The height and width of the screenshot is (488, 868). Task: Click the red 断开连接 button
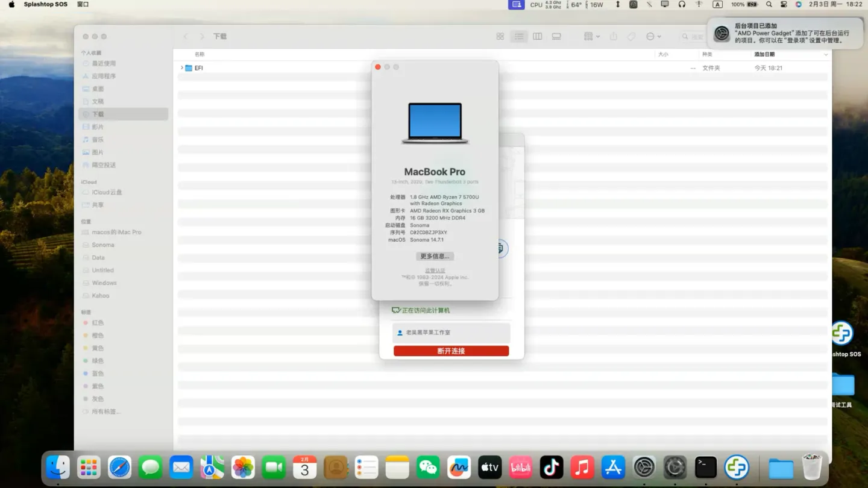click(451, 351)
